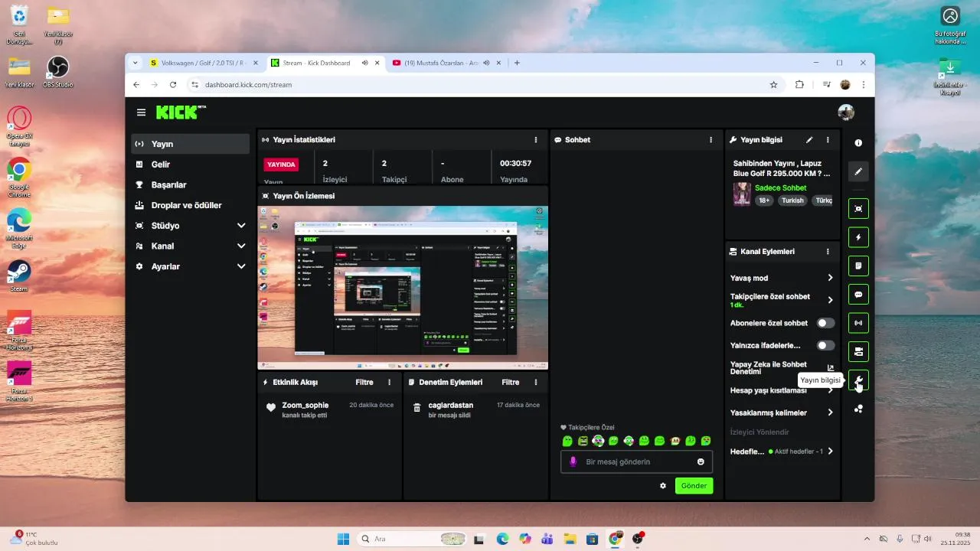The image size is (980, 551).
Task: Click the info icon in the right widget bar
Action: pyautogui.click(x=858, y=143)
